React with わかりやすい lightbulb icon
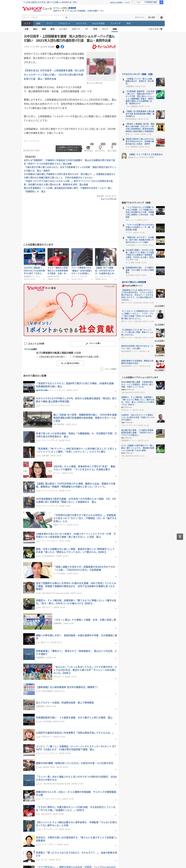Viewport: 186px width, 868px height. (100, 147)
